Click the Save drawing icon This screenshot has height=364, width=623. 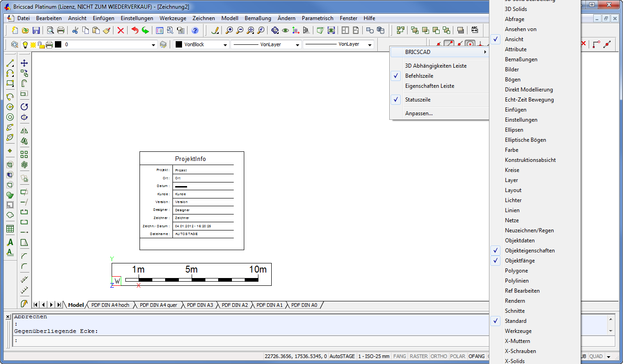coord(36,31)
